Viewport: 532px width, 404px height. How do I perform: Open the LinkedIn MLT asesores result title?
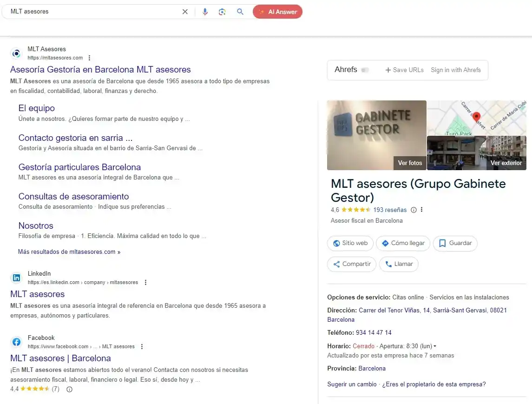coord(37,294)
